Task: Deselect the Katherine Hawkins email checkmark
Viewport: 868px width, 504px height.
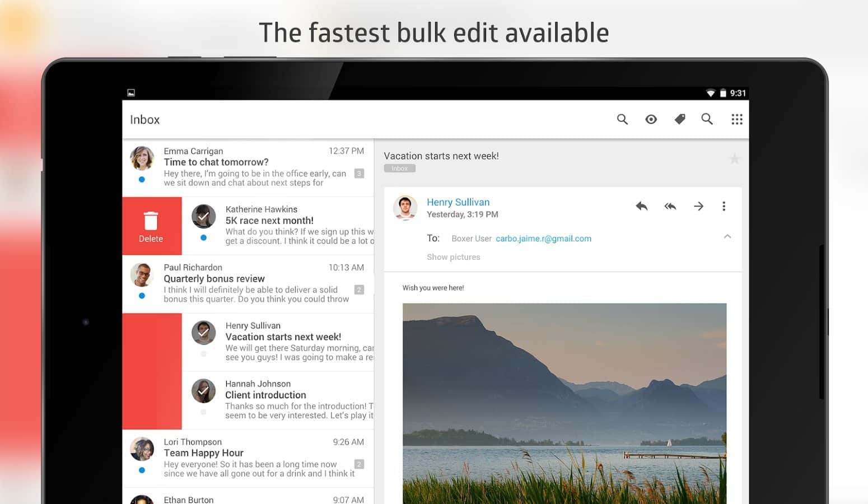Action: point(204,216)
